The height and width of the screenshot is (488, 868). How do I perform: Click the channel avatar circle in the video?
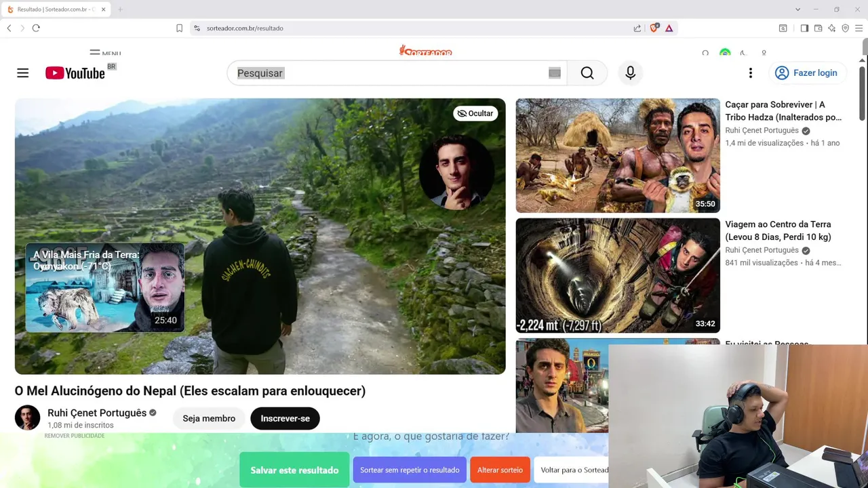point(456,172)
